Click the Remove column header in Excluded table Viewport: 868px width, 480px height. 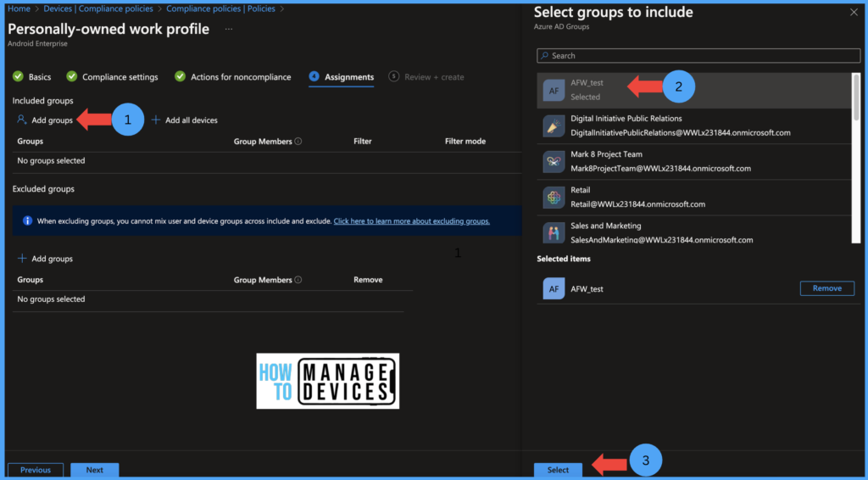(368, 280)
